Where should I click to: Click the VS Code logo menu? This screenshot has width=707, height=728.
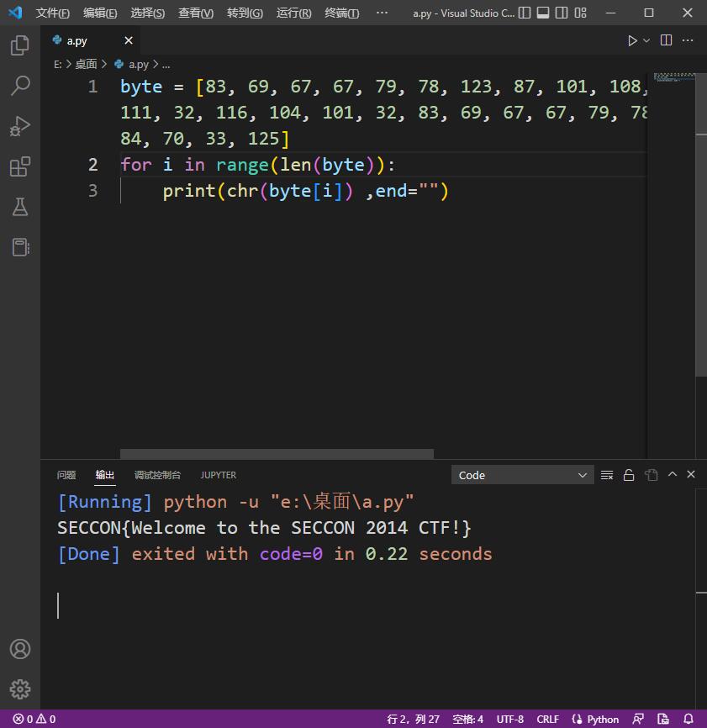click(16, 13)
